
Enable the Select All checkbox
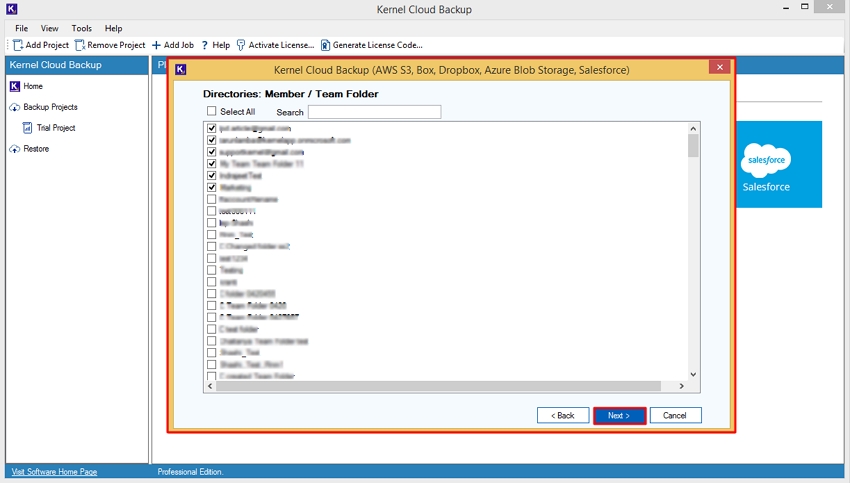point(211,112)
